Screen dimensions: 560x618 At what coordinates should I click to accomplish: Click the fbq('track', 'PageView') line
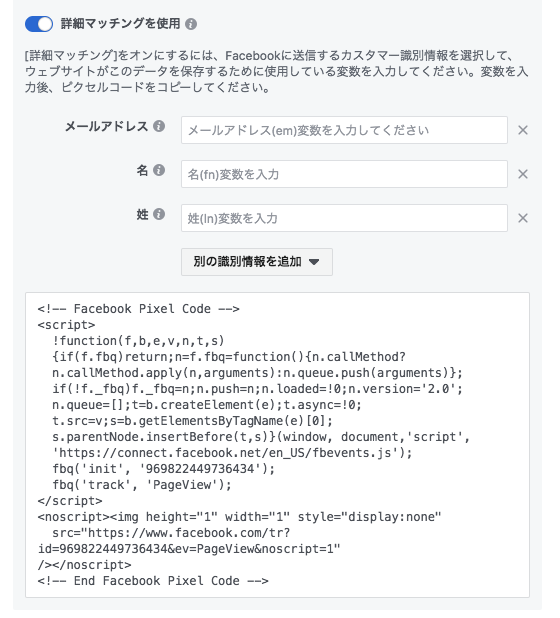142,485
